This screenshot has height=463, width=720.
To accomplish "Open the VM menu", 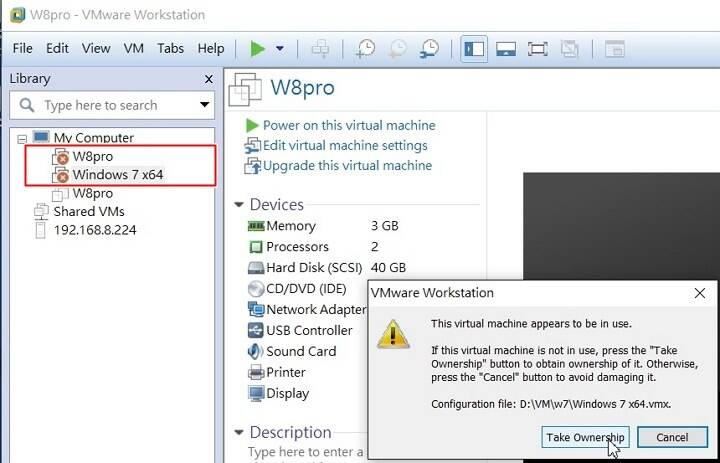I will point(134,48).
